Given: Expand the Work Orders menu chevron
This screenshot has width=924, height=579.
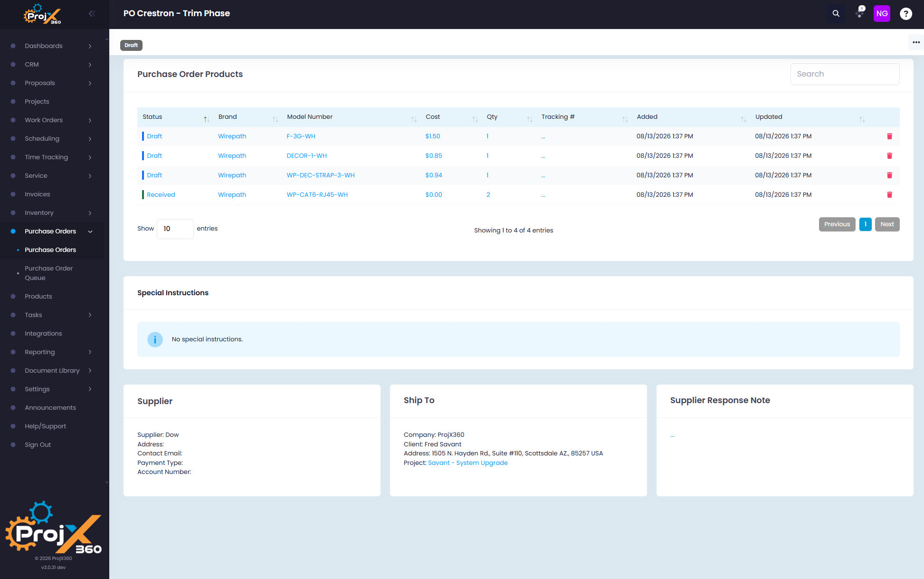Looking at the screenshot, I should tap(90, 120).
